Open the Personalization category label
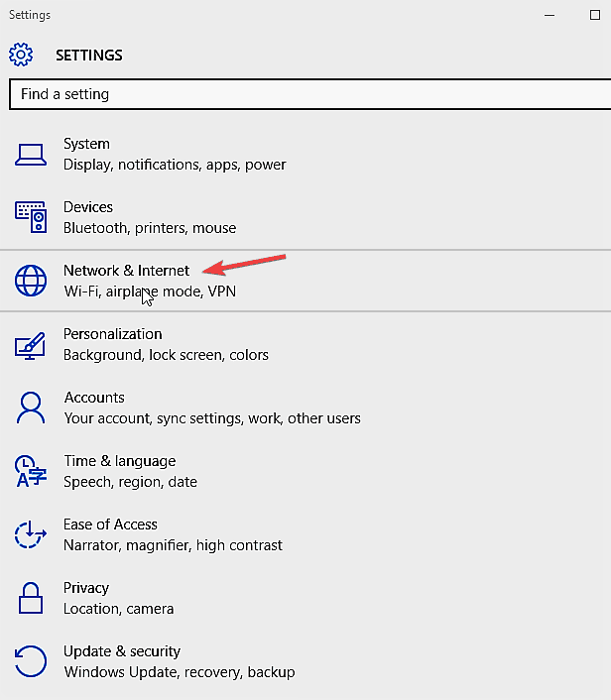This screenshot has width=611, height=700. tap(112, 334)
